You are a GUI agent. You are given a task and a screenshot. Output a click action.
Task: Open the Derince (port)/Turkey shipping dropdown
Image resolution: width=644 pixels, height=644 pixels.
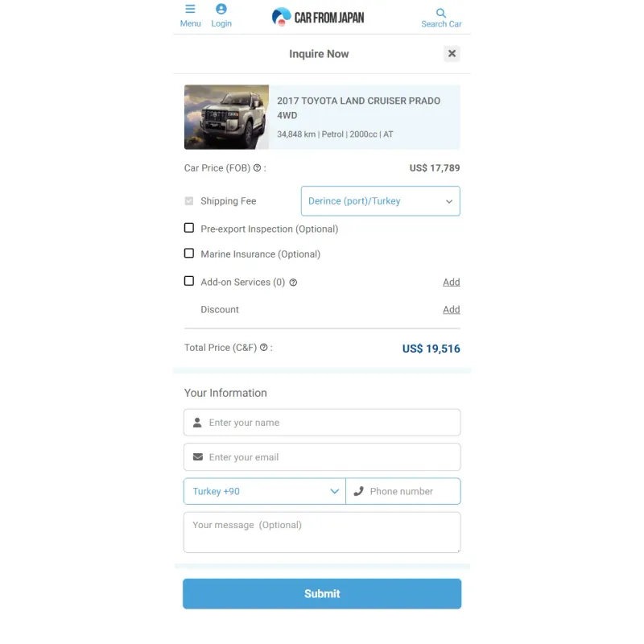pyautogui.click(x=380, y=201)
